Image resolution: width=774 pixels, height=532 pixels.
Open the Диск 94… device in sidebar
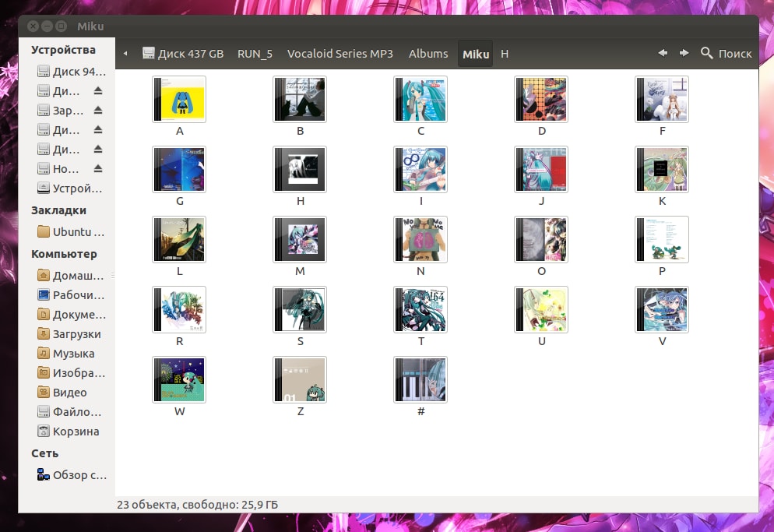coord(72,72)
